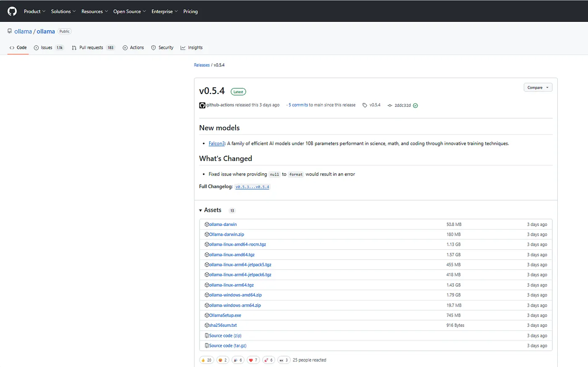Open commit 2ddc32d
Image resolution: width=588 pixels, height=367 pixels.
coord(402,105)
